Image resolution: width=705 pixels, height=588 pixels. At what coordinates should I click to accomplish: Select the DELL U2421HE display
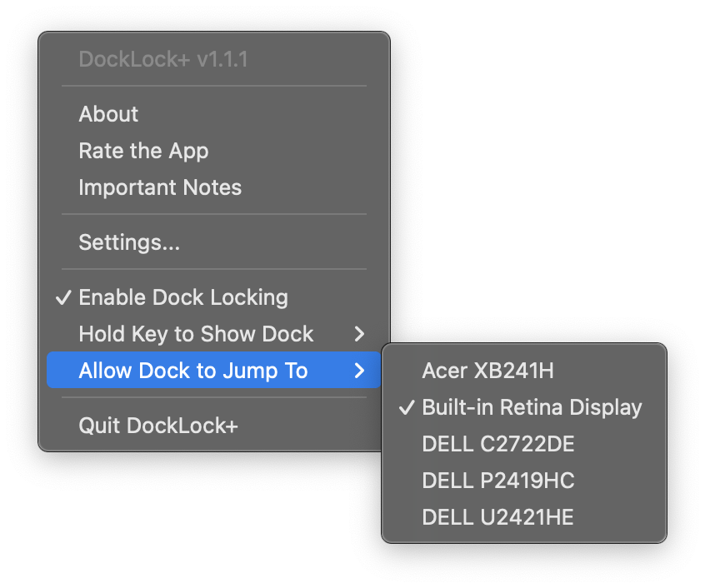click(x=496, y=517)
